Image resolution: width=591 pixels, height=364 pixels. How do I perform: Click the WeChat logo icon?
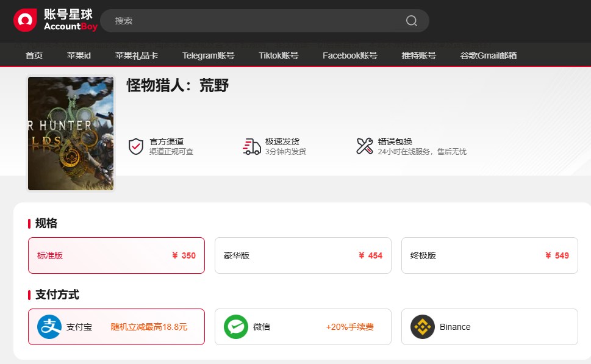pyautogui.click(x=236, y=327)
